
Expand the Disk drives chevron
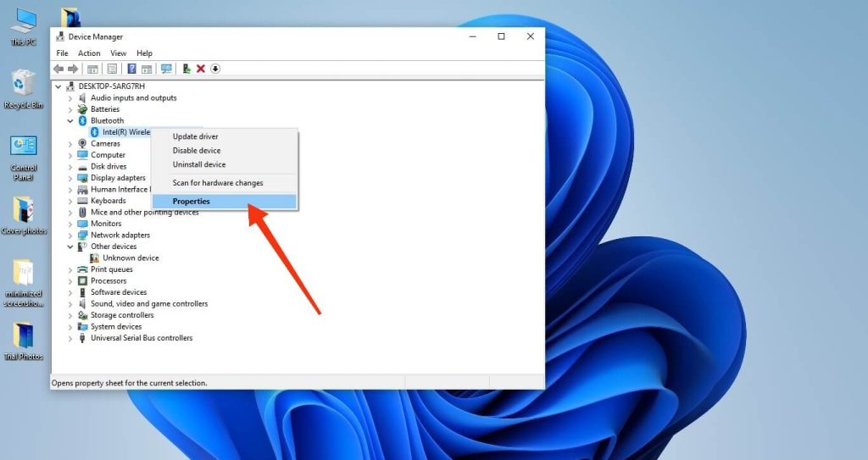[70, 167]
